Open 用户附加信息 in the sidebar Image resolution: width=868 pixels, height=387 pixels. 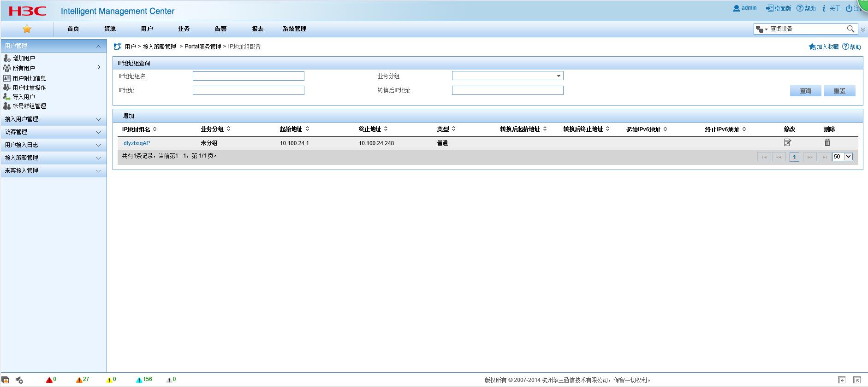point(29,78)
